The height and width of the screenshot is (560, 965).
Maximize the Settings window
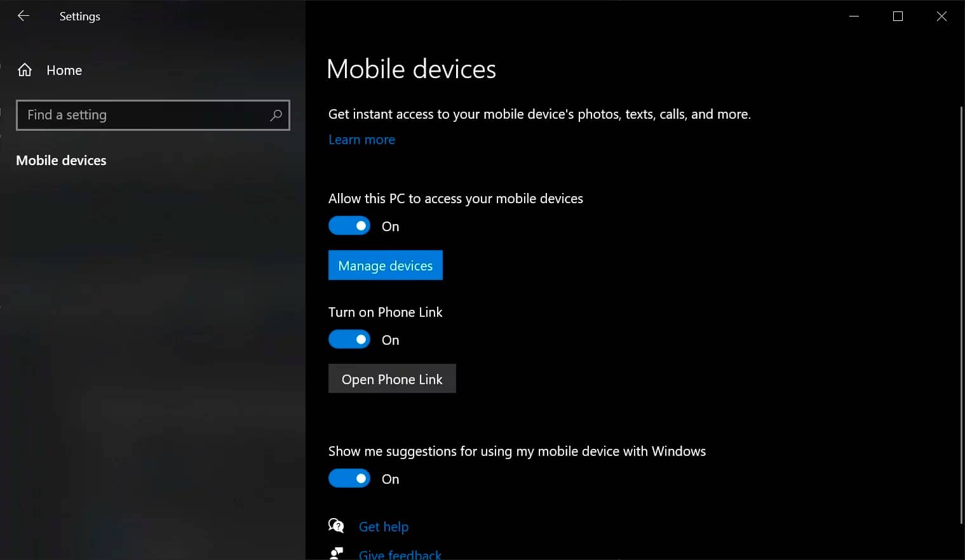click(898, 17)
